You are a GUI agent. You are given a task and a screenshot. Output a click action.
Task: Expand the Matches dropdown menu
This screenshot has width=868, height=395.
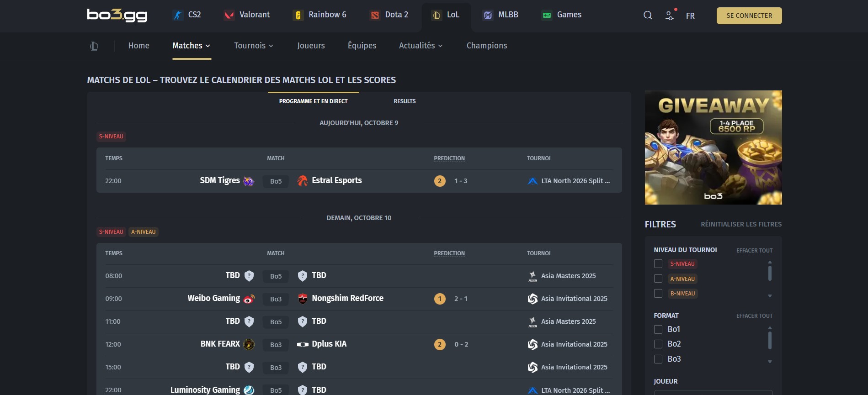pos(191,46)
